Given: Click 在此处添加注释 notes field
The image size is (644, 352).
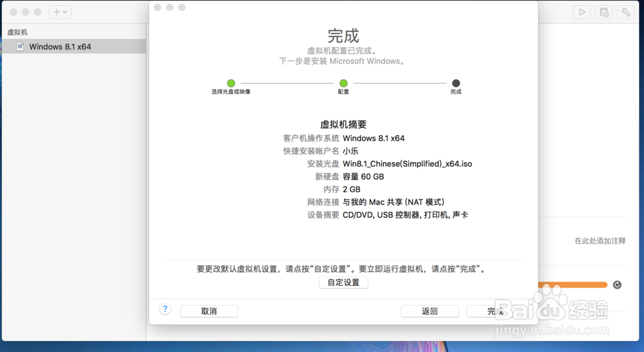Looking at the screenshot, I should 600,241.
